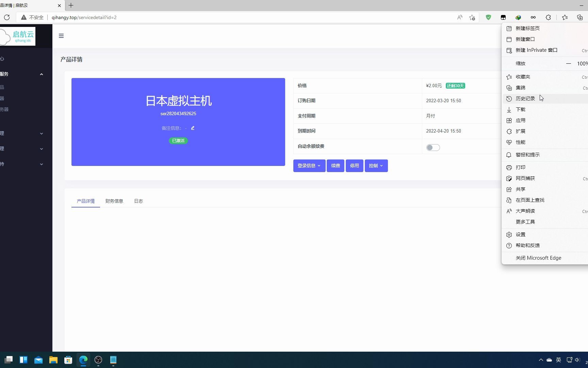
Task: Select 新建窗口 menu entry
Action: 545,39
